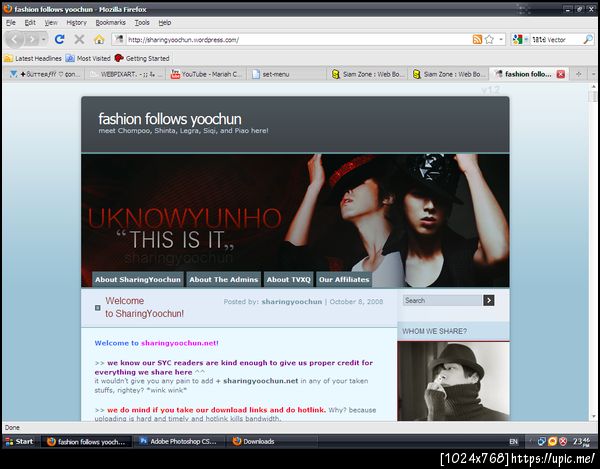
Task: Click the page vertical scrollbar up arrow
Action: pyautogui.click(x=593, y=87)
